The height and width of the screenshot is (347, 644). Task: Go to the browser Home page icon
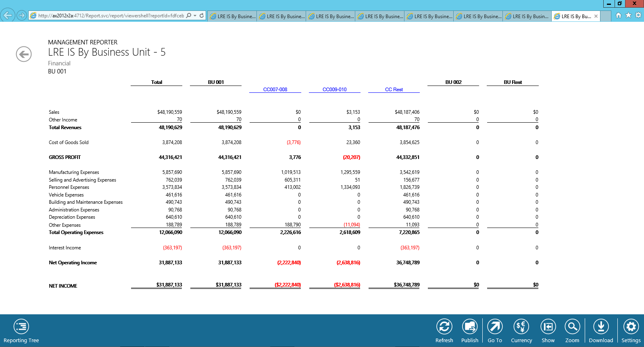click(x=618, y=15)
